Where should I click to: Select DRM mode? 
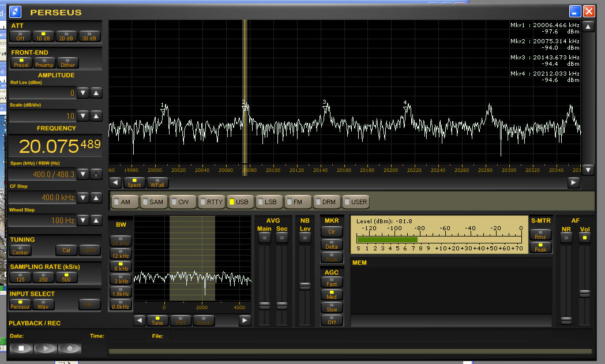point(326,202)
